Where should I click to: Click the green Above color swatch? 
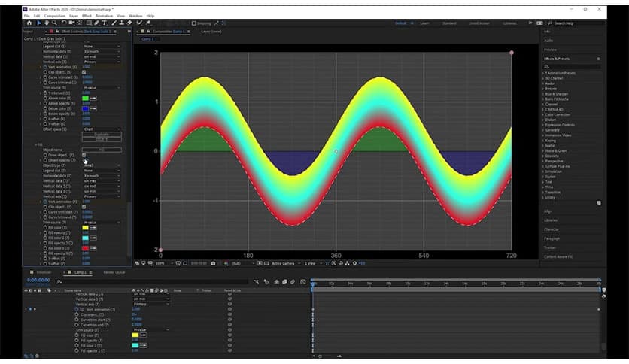point(86,99)
